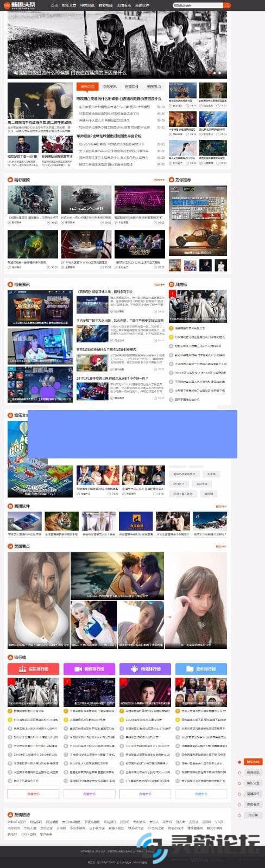Open the purple gaming keyboard video thumbnail
Image resolution: width=265 pixels, height=868 pixels.
click(x=139, y=199)
